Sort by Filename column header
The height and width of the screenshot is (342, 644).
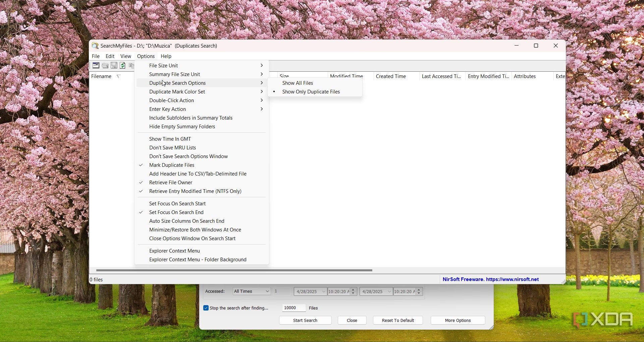coord(112,76)
